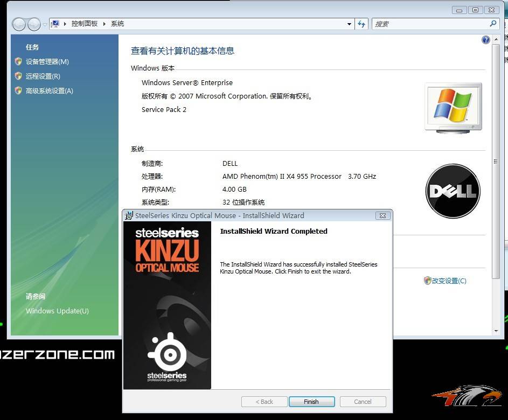Click Finish in the InstallShield wizard
508x420 pixels.
[x=311, y=402]
